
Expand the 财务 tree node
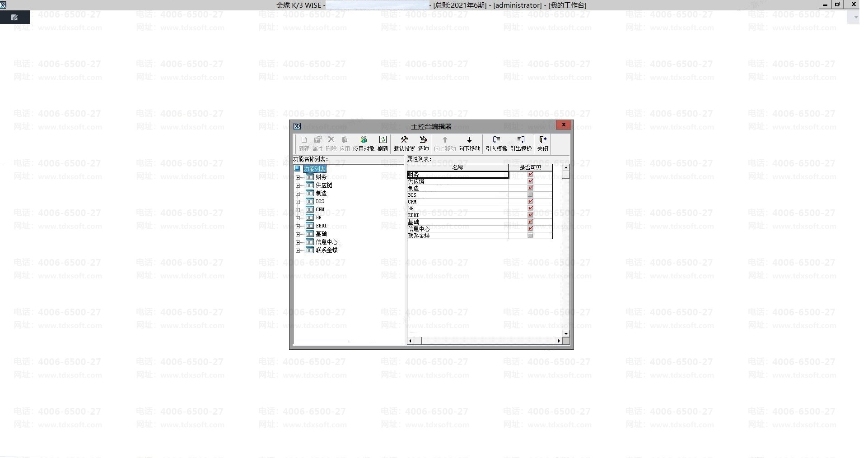tap(298, 177)
